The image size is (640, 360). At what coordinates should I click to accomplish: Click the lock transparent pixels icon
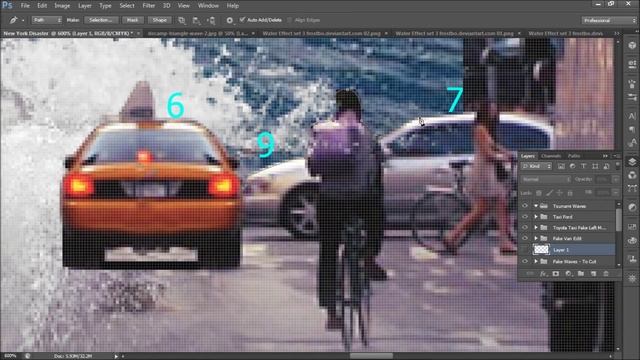point(539,193)
